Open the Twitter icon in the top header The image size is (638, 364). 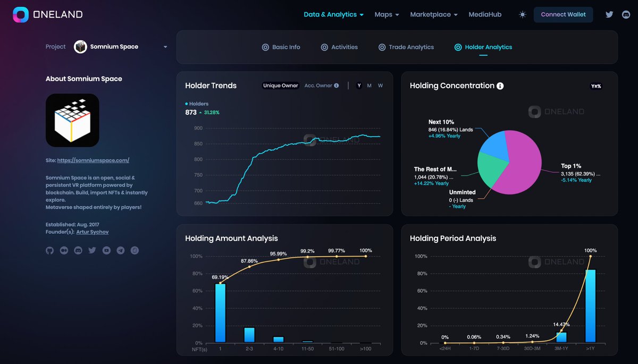point(609,15)
